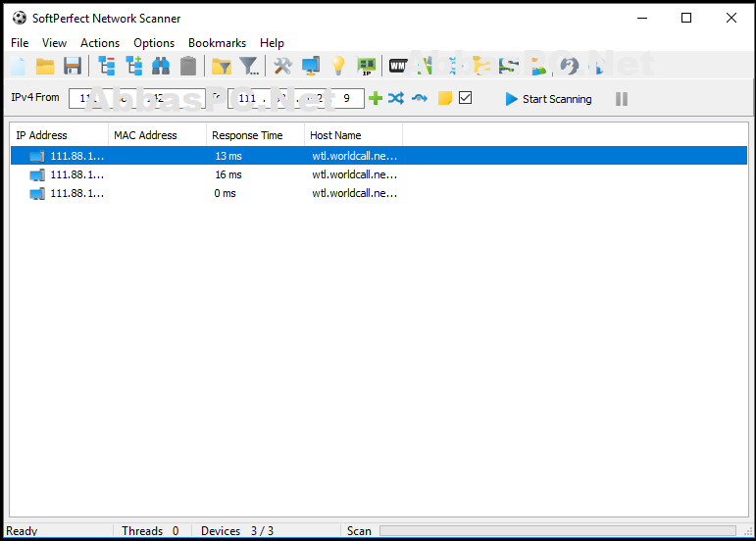Viewport: 756px width, 541px height.
Task: Click the soccer ball application icon
Action: [x=20, y=19]
